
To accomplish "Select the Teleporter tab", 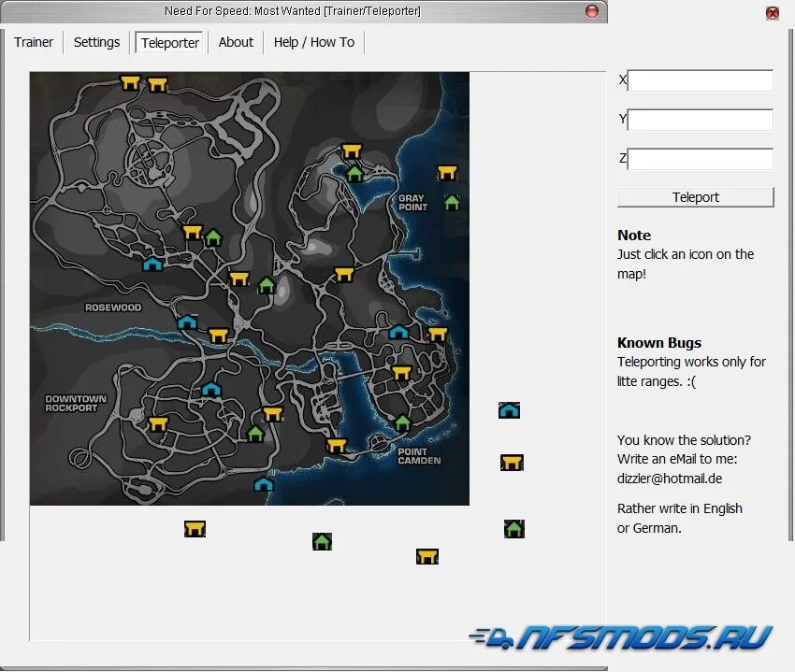I will 170,43.
